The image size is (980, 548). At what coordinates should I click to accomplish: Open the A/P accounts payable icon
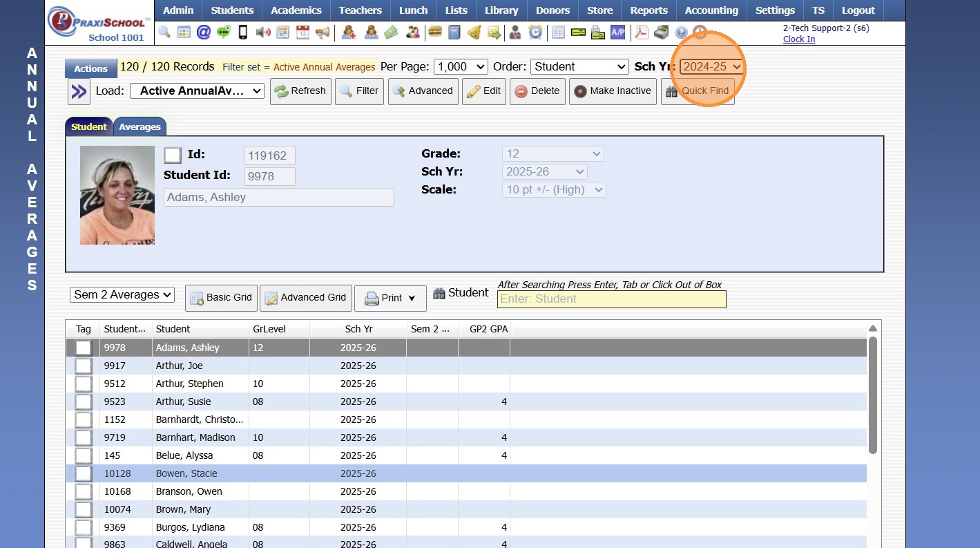[x=617, y=32]
